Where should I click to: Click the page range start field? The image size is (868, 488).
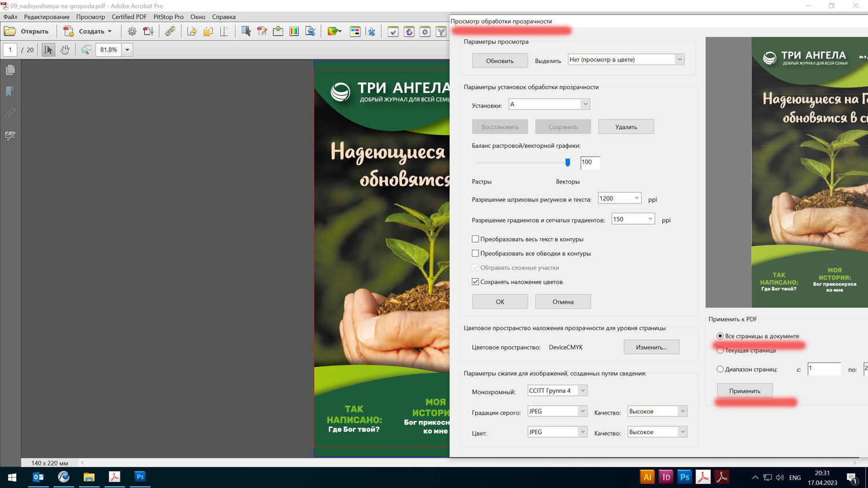coord(824,368)
